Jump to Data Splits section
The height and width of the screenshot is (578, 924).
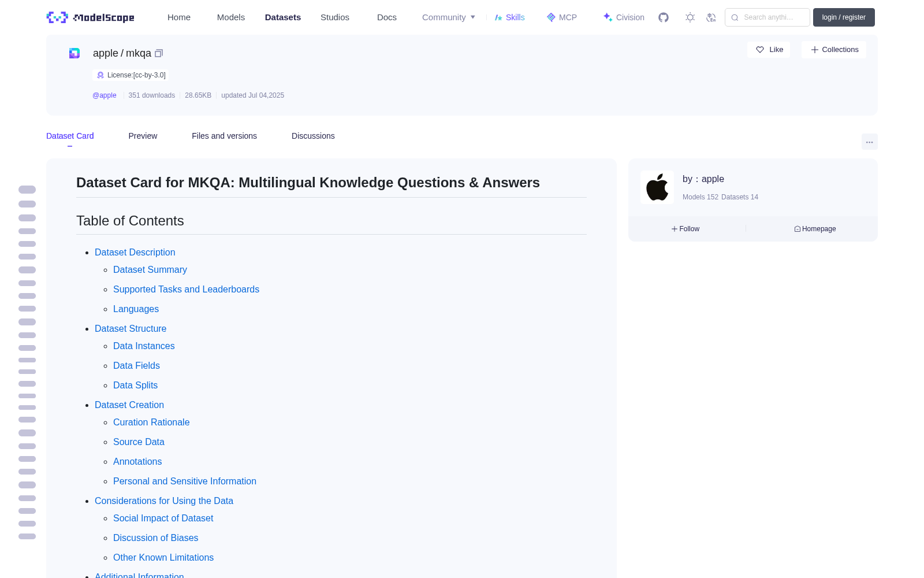click(x=135, y=385)
